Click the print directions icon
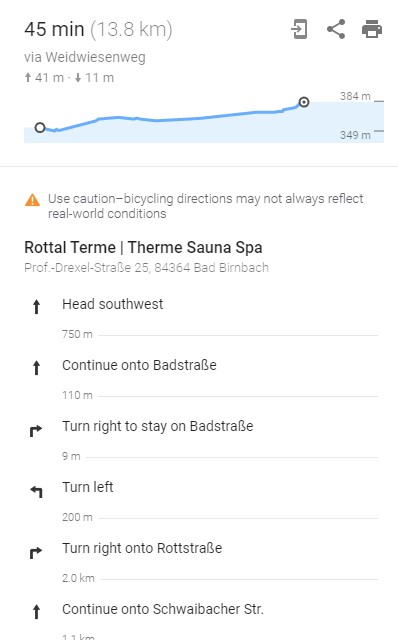Screen dimensions: 398x640 point(372,29)
